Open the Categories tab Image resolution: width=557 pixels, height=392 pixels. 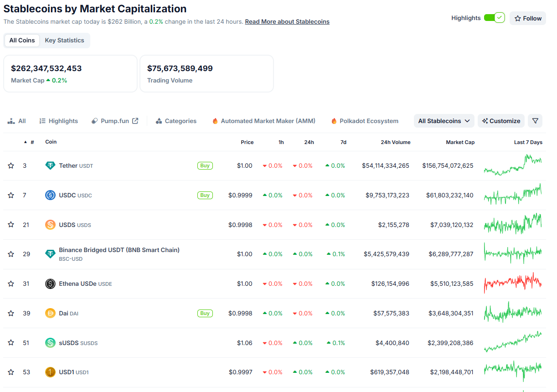[176, 121]
